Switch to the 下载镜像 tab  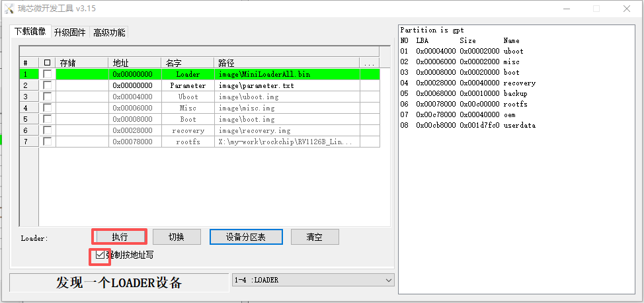[x=30, y=32]
